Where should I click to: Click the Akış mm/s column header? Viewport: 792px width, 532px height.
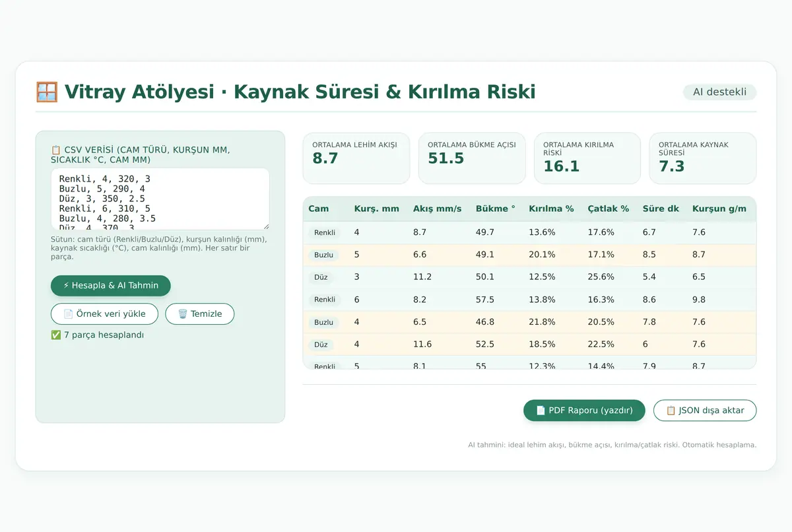coord(437,209)
